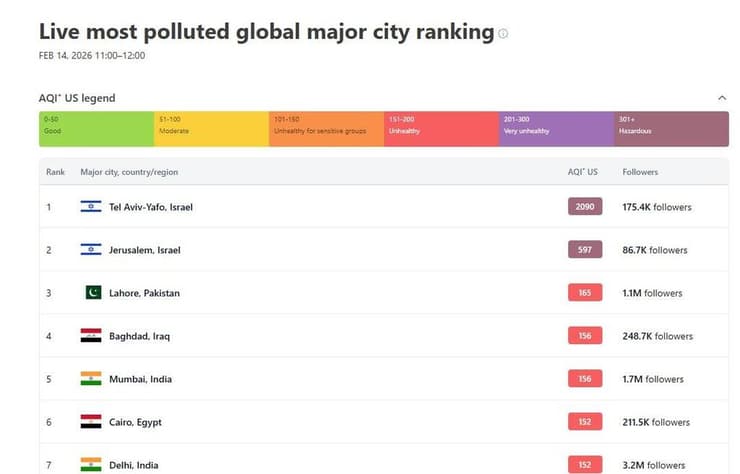The width and height of the screenshot is (740, 474).
Task: Click the India flag next to Mumbai
Action: click(91, 379)
